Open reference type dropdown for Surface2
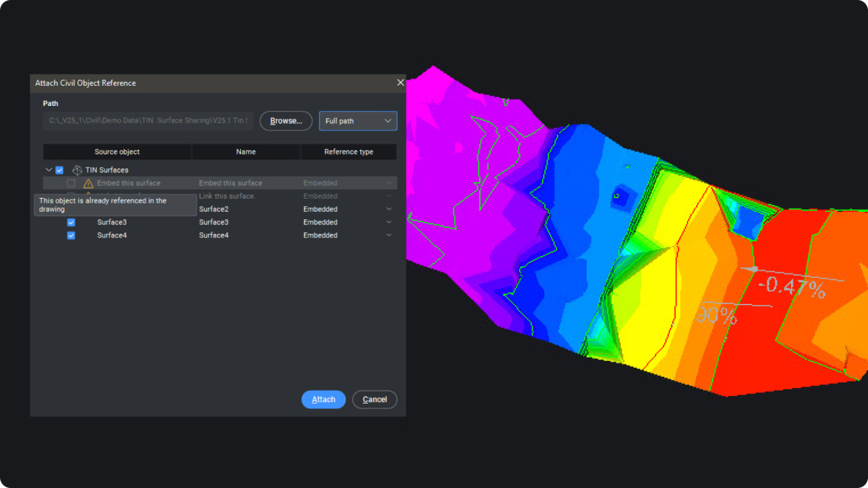The image size is (868, 488). (x=389, y=209)
